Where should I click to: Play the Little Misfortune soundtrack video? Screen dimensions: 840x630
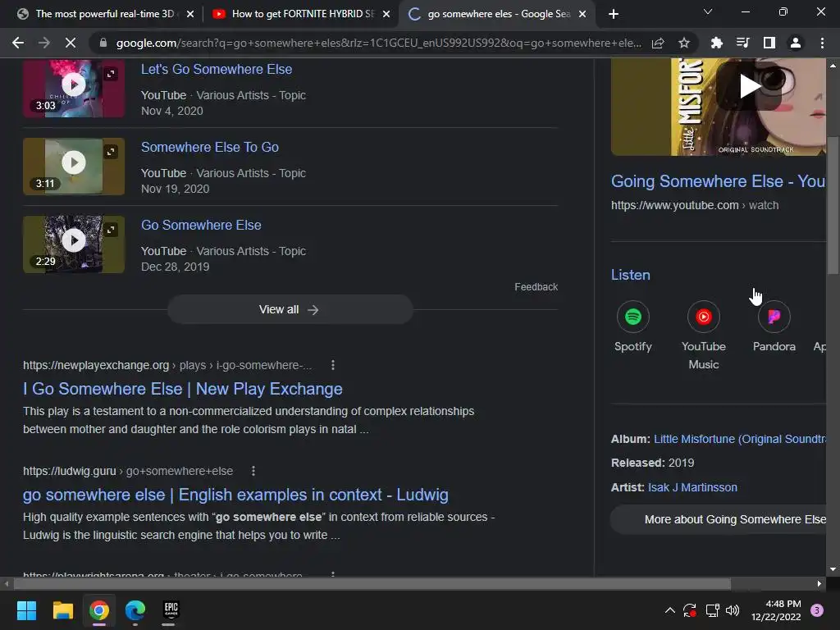click(749, 85)
